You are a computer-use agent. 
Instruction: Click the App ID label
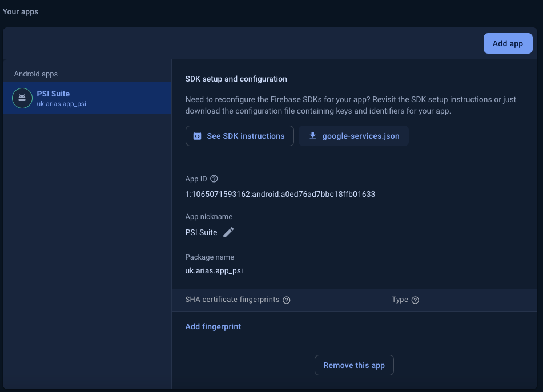tap(196, 179)
